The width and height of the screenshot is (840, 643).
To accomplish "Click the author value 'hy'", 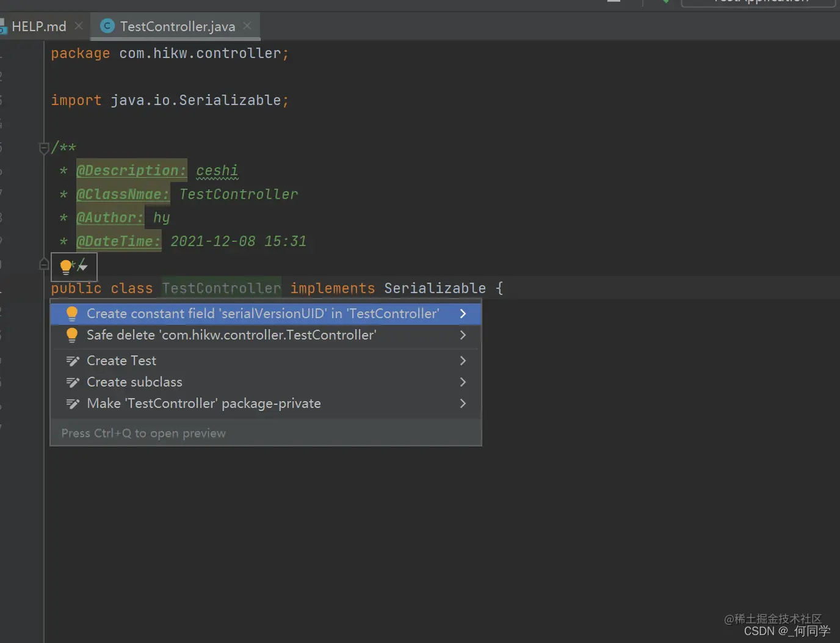I will click(162, 217).
